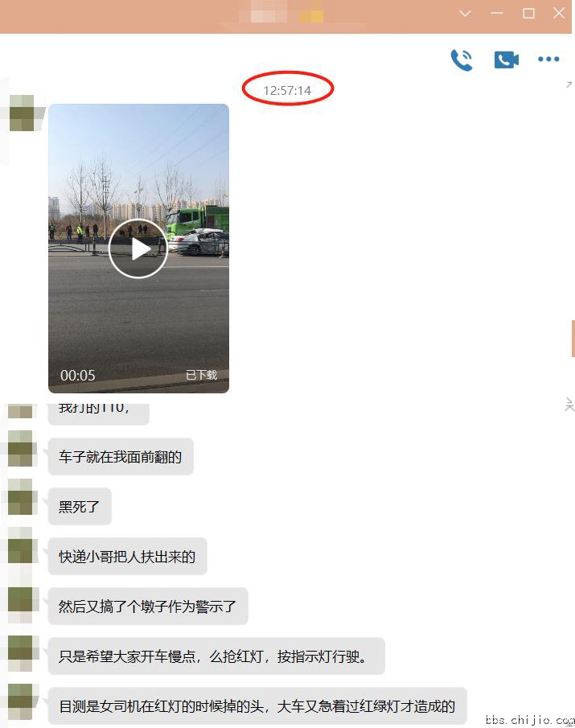This screenshot has width=575, height=728.
Task: Click the message about 抢红灯 and 指示灯
Action: [x=216, y=656]
